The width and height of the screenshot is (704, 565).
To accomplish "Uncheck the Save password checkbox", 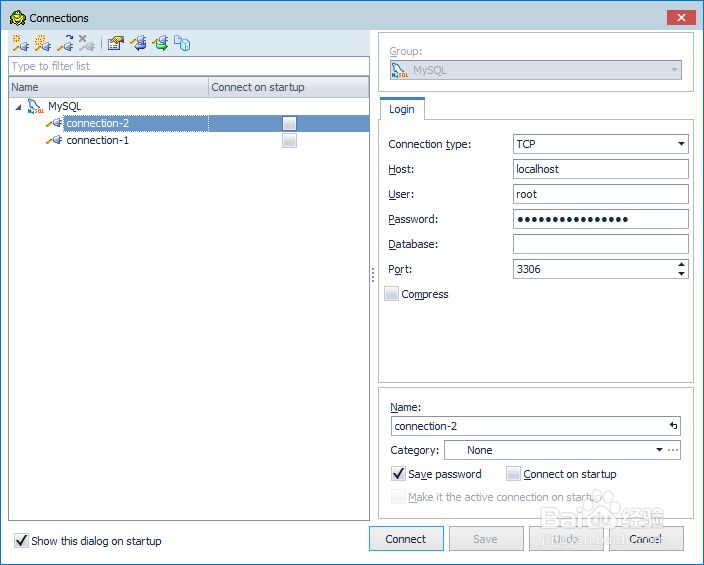I will (x=398, y=474).
